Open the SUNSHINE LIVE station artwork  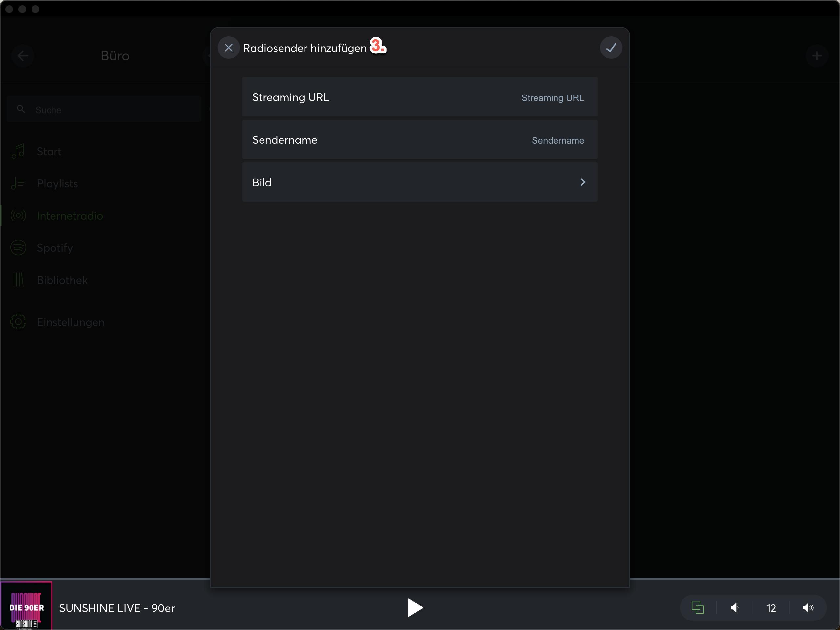click(x=26, y=606)
